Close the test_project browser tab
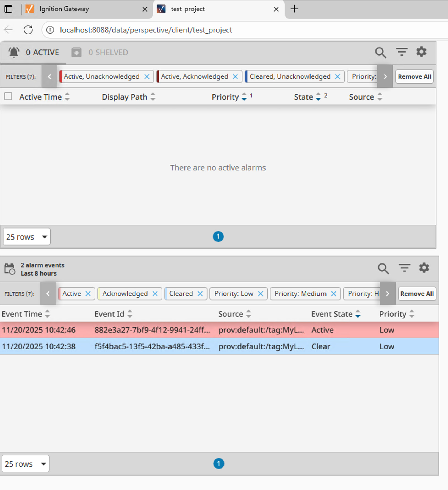This screenshot has height=490, width=448. (x=276, y=9)
